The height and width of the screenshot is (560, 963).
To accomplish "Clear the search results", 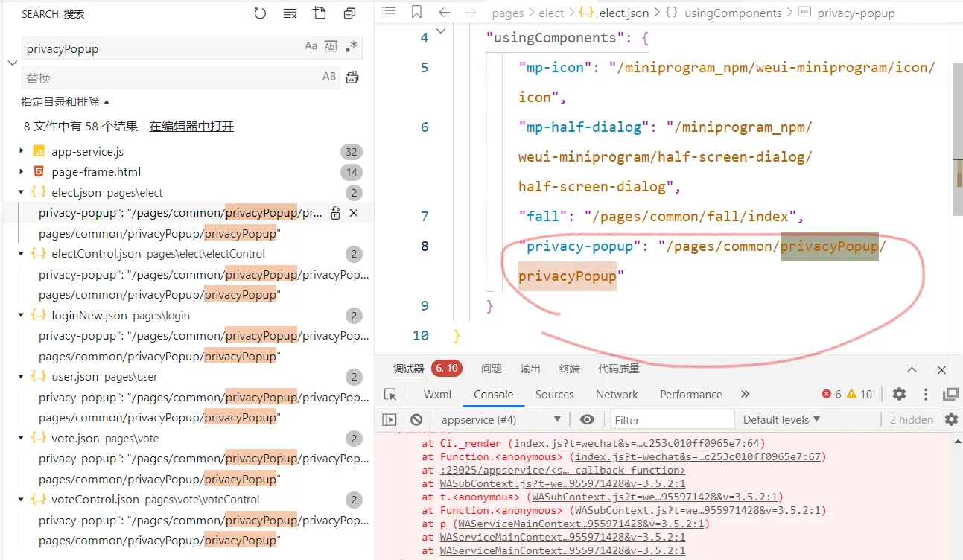I will point(290,13).
